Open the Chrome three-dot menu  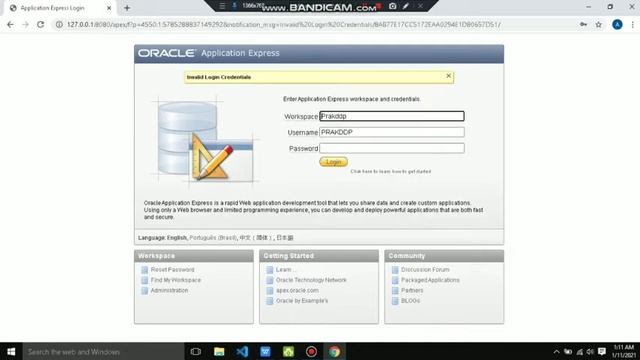(x=632, y=24)
